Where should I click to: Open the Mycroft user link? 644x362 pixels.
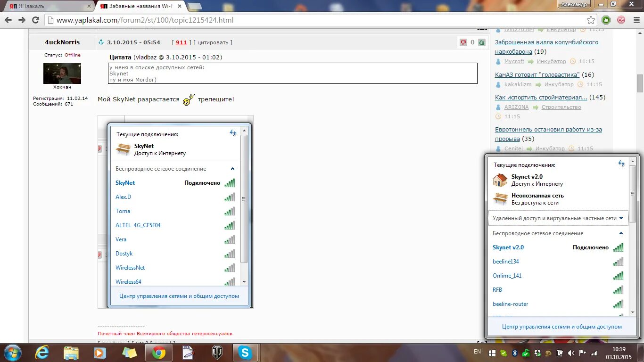coord(514,61)
